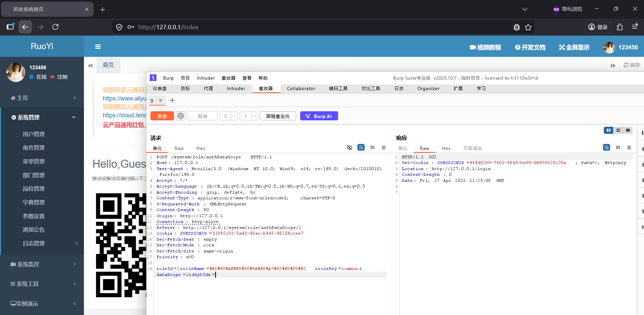Select the 首页 page tab
Screen dimensions: 644x315
(x=108, y=65)
